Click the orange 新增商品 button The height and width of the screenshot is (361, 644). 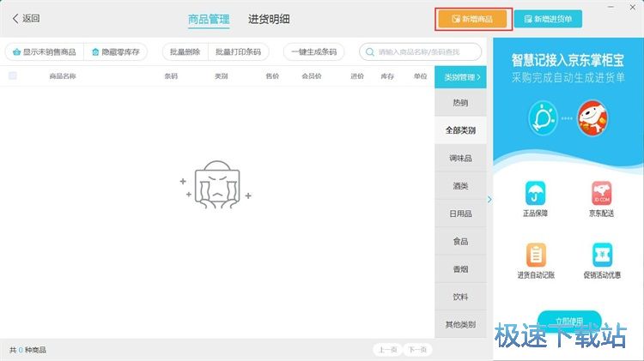473,19
